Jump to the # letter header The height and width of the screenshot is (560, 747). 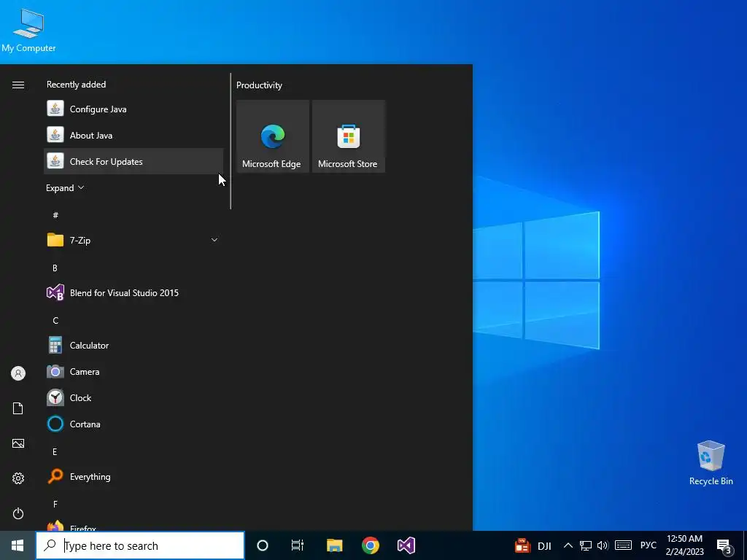55,215
